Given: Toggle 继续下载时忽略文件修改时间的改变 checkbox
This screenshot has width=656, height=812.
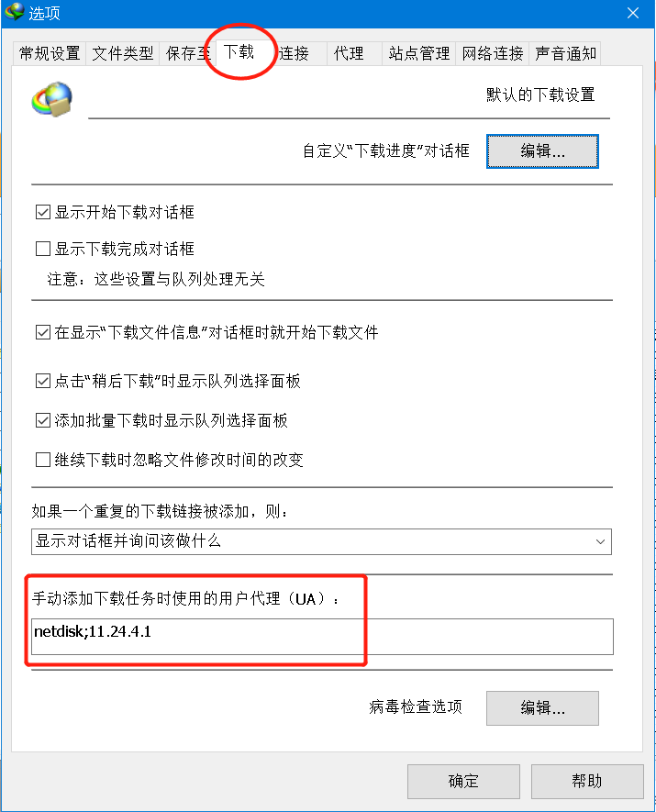Looking at the screenshot, I should 43,460.
